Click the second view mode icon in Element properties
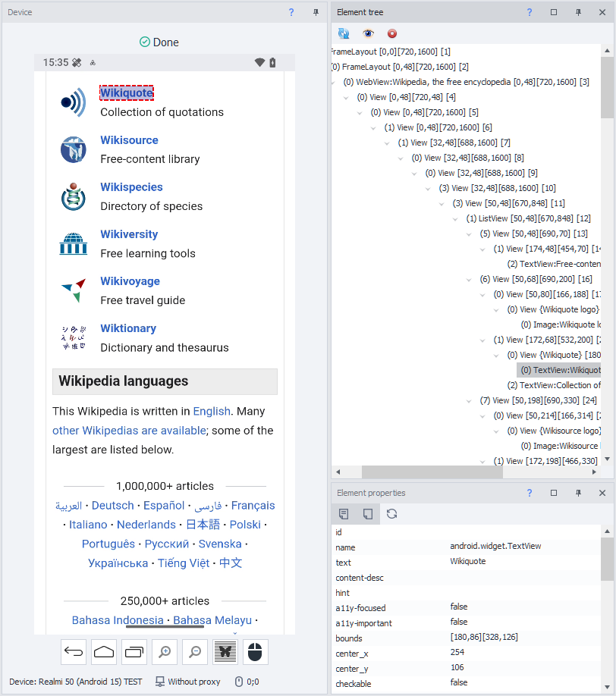Viewport: 616px width, 696px height. (368, 514)
